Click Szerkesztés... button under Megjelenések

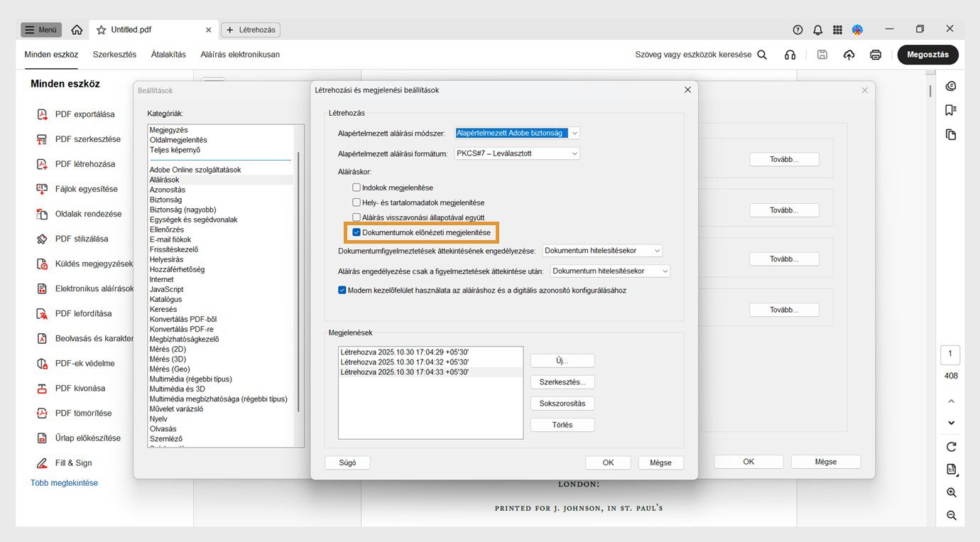[x=562, y=382]
